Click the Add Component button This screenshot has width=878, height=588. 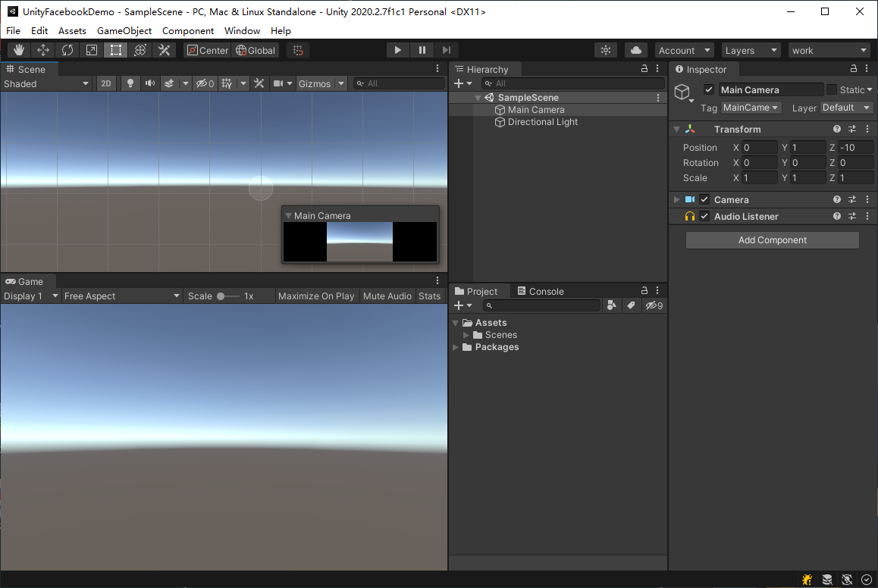click(x=772, y=239)
